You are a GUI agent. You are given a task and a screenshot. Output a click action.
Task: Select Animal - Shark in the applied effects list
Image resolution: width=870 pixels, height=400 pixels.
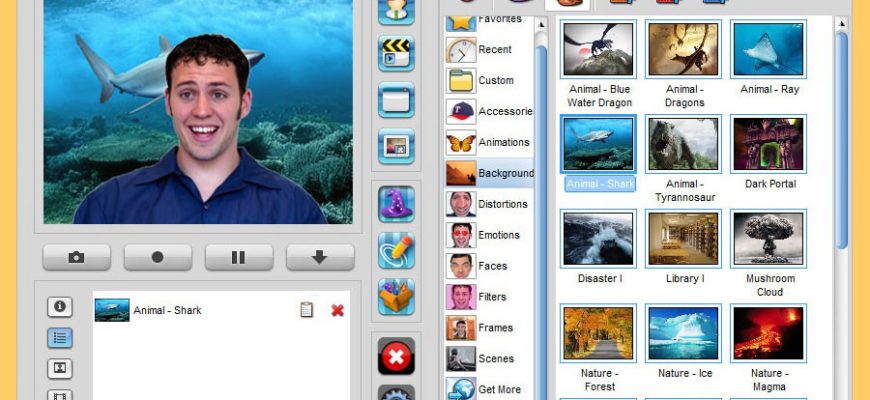pyautogui.click(x=221, y=310)
